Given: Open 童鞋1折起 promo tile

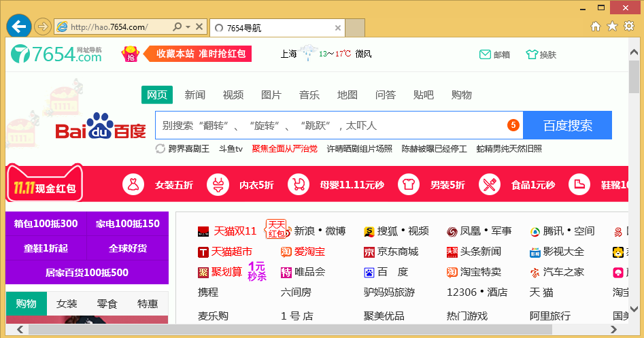Looking at the screenshot, I should [46, 248].
